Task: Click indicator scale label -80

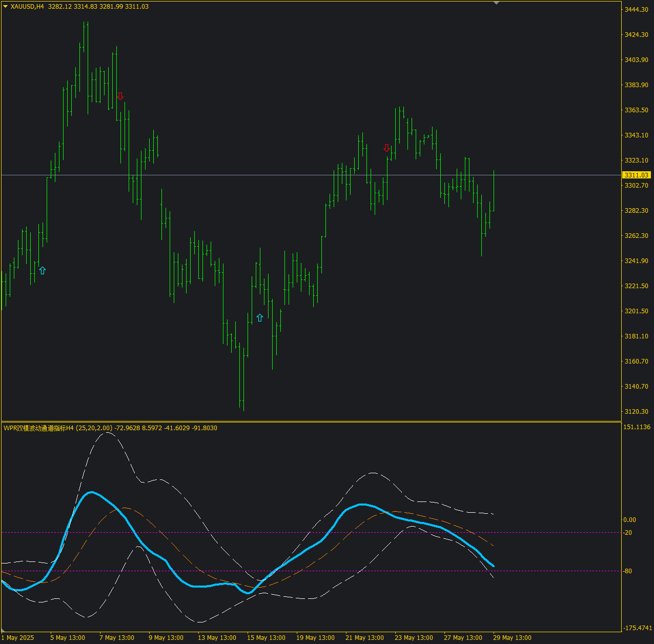Action: pyautogui.click(x=628, y=571)
